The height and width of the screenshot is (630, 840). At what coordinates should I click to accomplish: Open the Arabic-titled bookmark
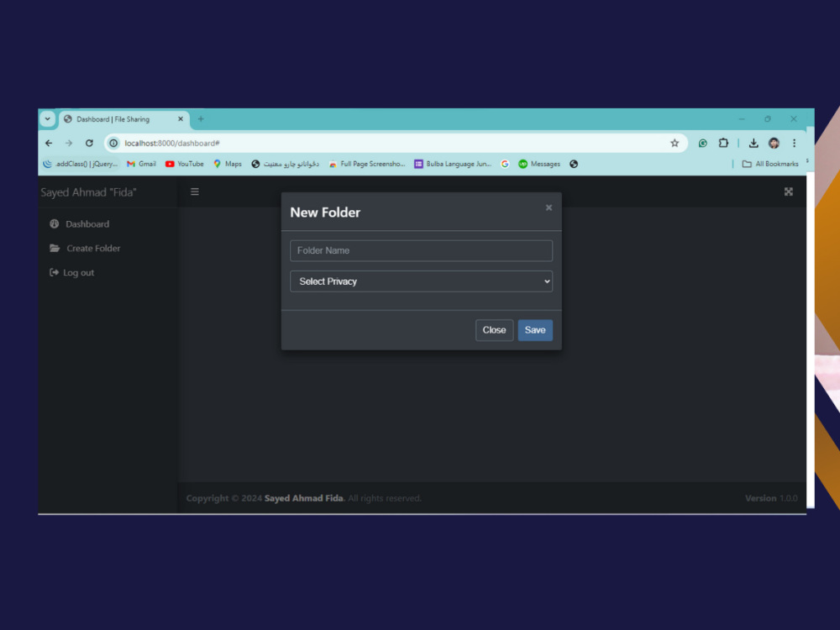[285, 164]
